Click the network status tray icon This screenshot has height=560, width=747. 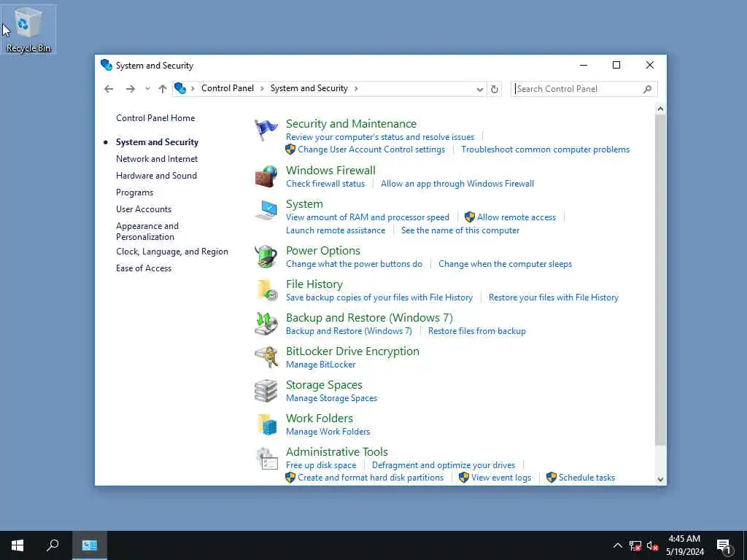click(635, 545)
